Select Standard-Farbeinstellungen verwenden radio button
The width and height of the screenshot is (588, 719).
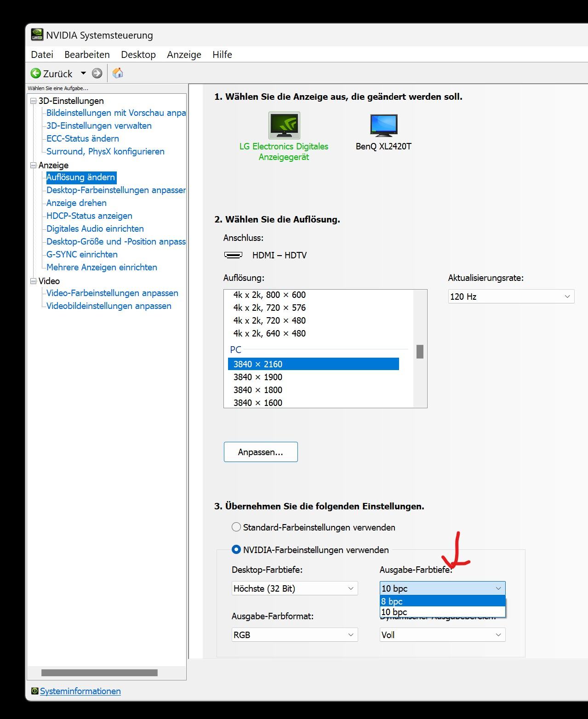pyautogui.click(x=236, y=527)
